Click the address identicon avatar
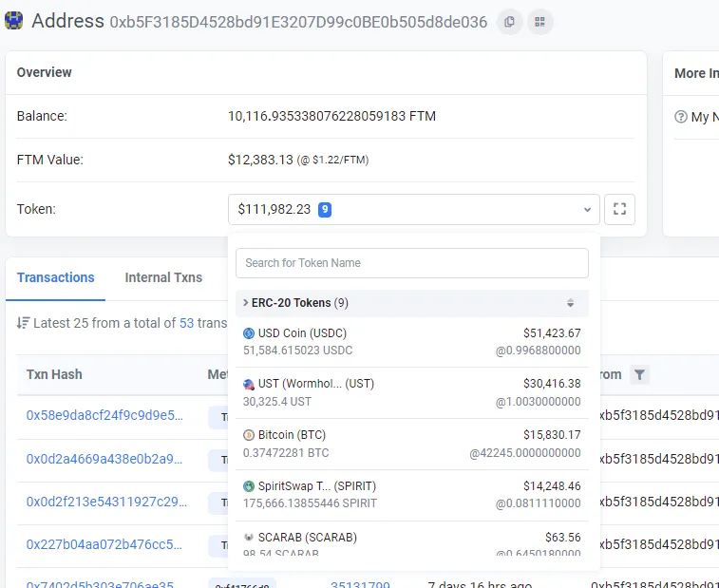This screenshot has height=588, width=719. [x=13, y=21]
